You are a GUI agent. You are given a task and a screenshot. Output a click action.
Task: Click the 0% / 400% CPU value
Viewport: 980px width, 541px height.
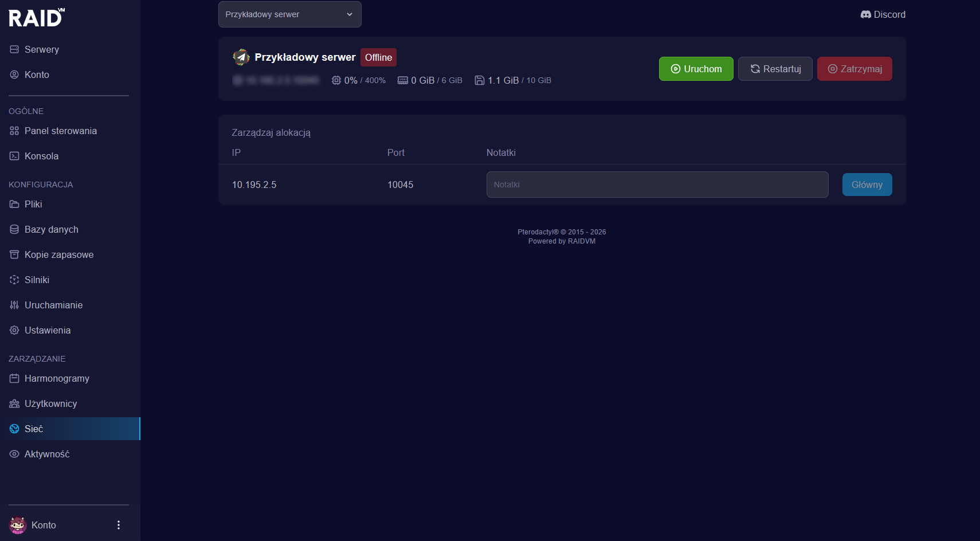[364, 80]
